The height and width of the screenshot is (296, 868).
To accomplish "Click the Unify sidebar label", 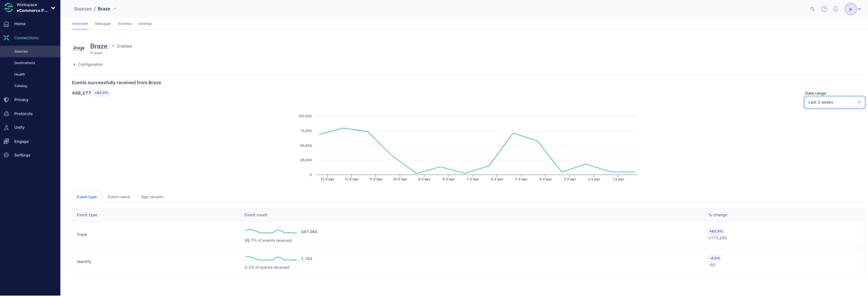I will point(19,127).
